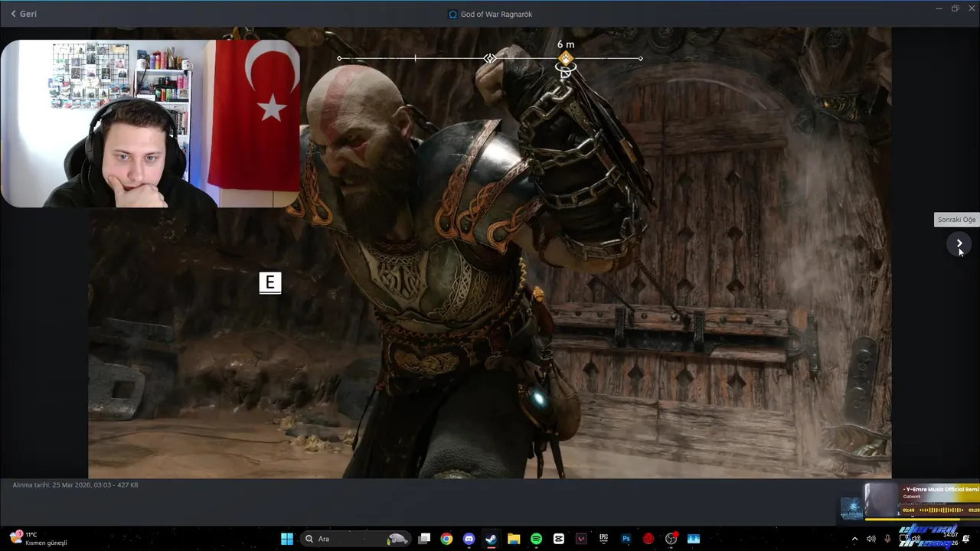
Task: Click the God of War Ragnarök title
Action: [x=496, y=14]
